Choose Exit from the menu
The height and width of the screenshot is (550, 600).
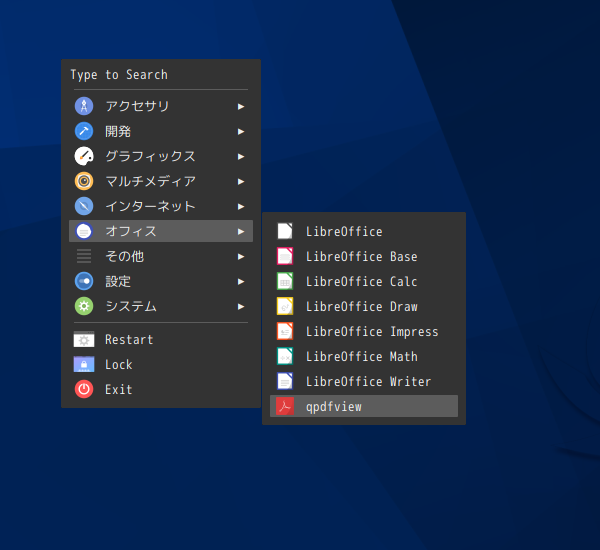pyautogui.click(x=161, y=389)
